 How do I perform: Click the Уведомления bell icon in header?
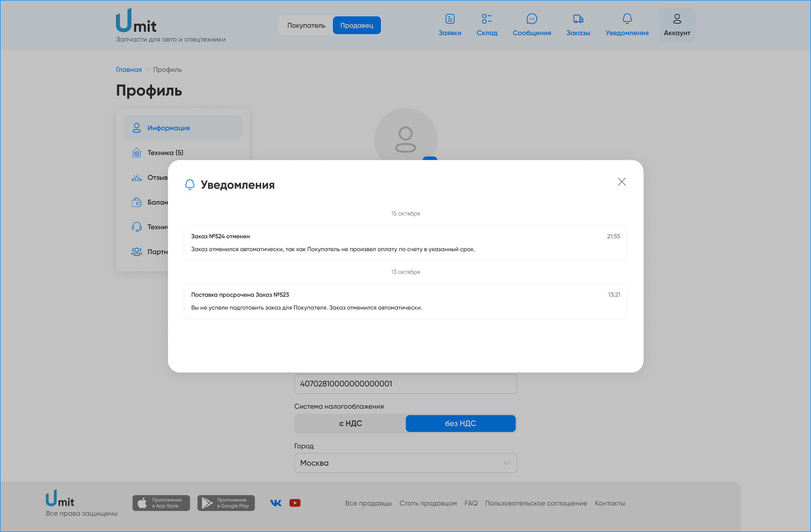click(627, 19)
